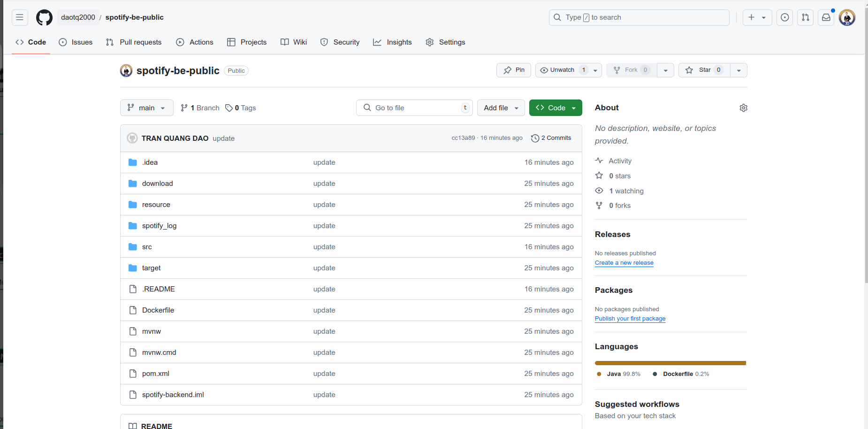The image size is (868, 429).
Task: Click the Dockerfile file icon
Action: [x=133, y=310]
